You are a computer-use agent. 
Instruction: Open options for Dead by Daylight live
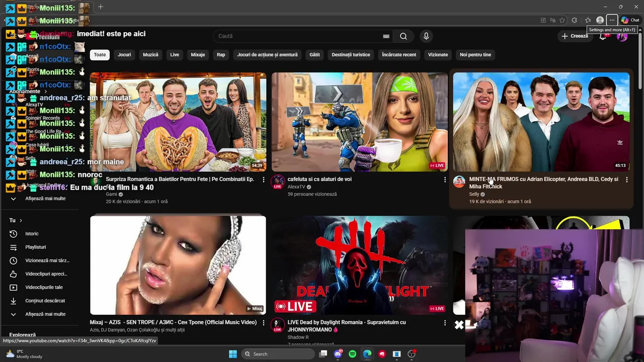[x=445, y=323]
